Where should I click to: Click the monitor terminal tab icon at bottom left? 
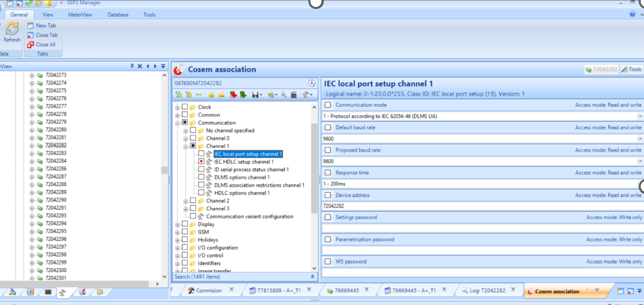48,292
